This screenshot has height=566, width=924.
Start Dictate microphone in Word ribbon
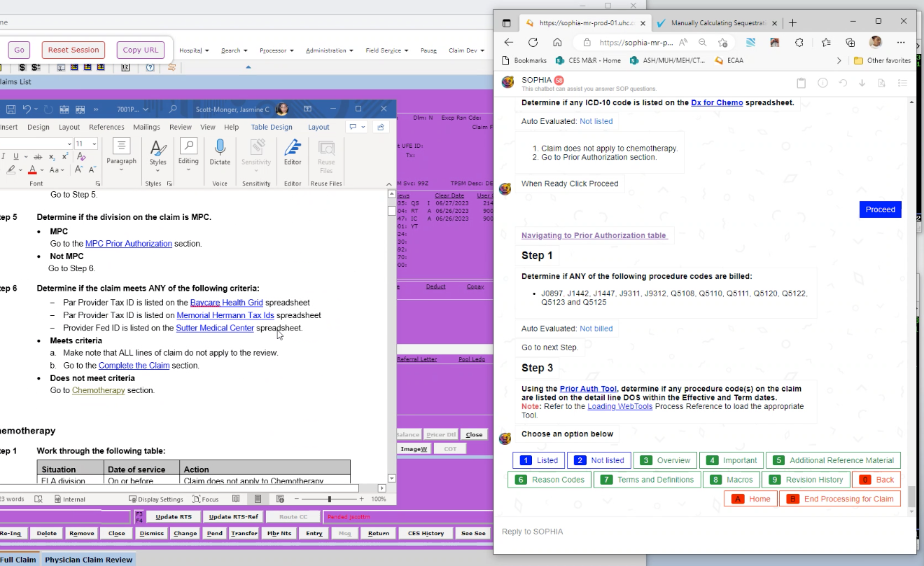coord(220,152)
